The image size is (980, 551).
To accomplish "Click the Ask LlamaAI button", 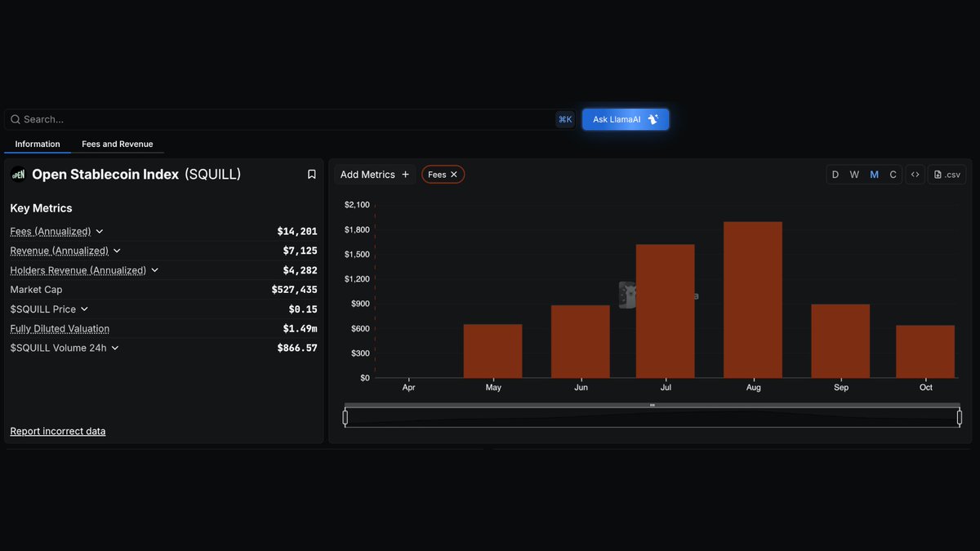I will [626, 119].
